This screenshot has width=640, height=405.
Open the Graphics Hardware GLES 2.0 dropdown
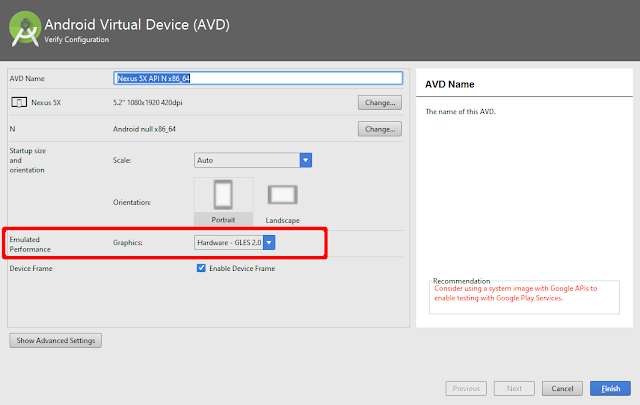235,242
